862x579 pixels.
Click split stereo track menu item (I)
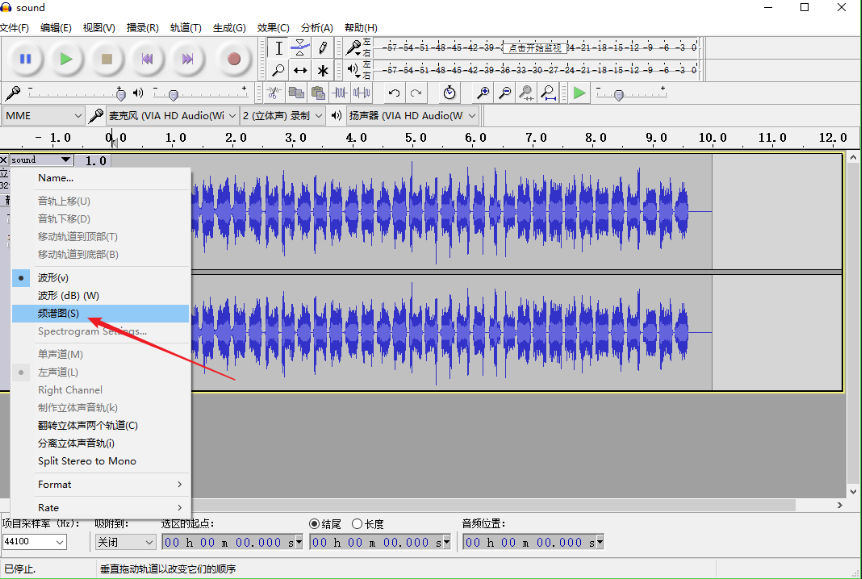pyautogui.click(x=101, y=443)
